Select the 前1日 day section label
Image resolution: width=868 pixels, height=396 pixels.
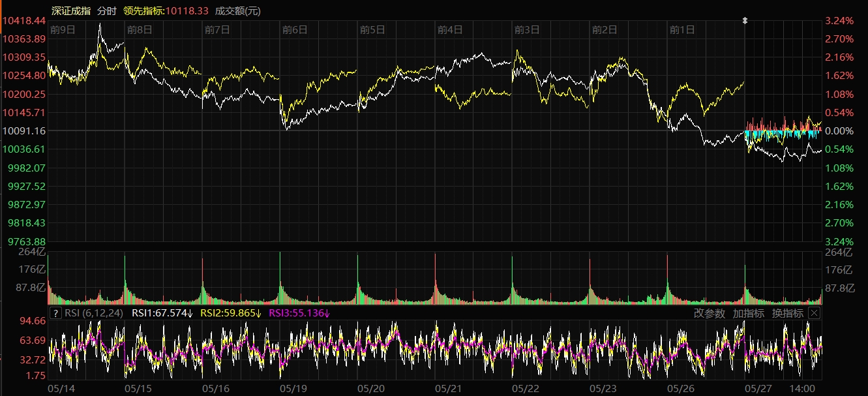(x=682, y=29)
